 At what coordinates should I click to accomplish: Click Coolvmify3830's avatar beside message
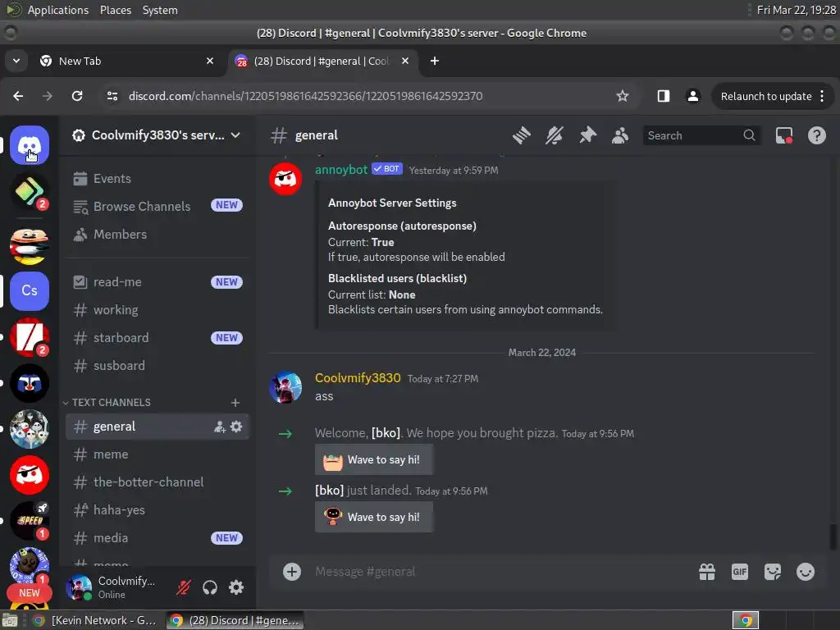click(x=285, y=387)
